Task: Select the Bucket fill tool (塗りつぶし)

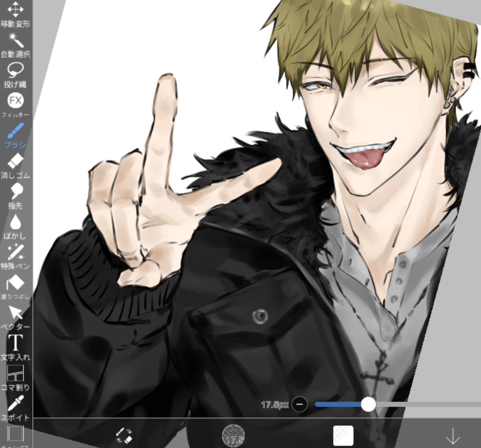Action: click(15, 287)
